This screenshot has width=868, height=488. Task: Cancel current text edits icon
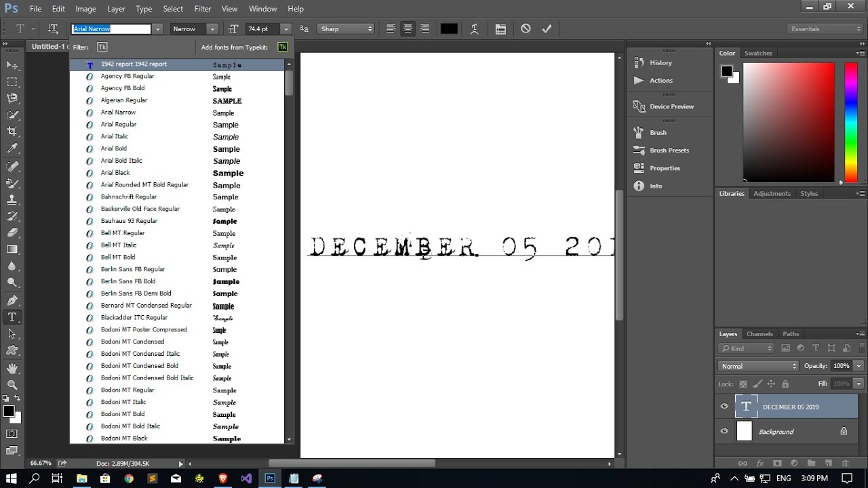pyautogui.click(x=526, y=28)
